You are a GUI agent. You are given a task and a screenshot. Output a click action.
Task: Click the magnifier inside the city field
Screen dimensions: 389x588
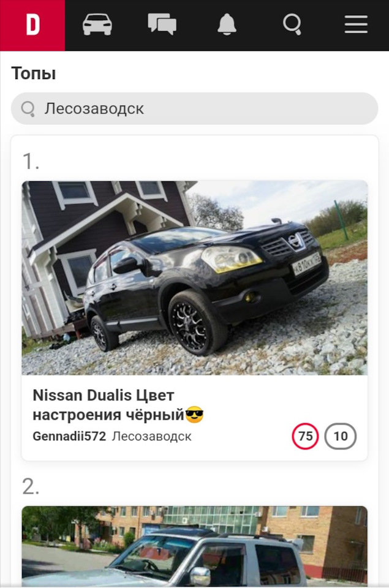click(x=28, y=109)
